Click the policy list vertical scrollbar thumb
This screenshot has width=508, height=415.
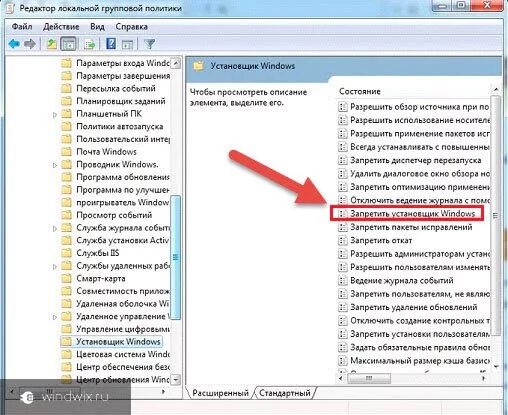point(496,215)
